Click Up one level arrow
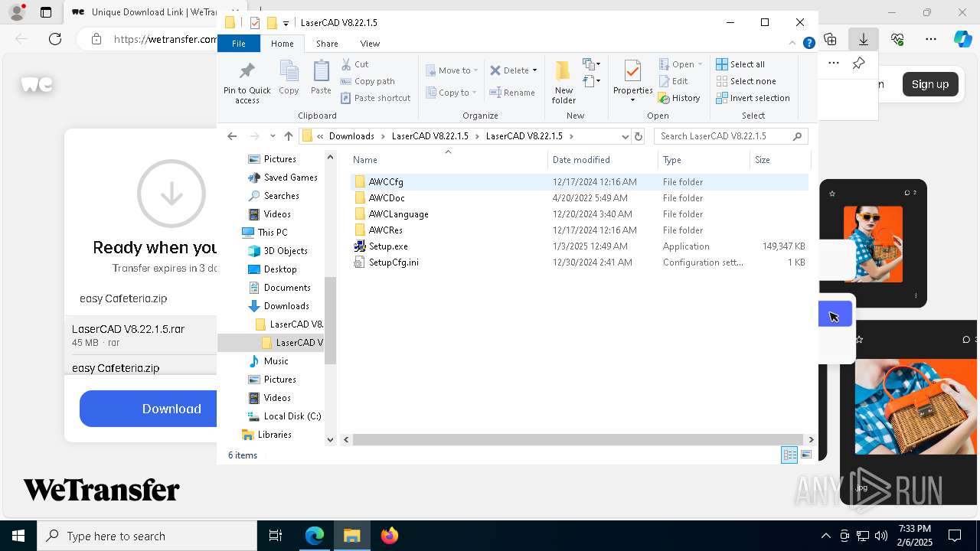Image resolution: width=980 pixels, height=551 pixels. (x=288, y=136)
